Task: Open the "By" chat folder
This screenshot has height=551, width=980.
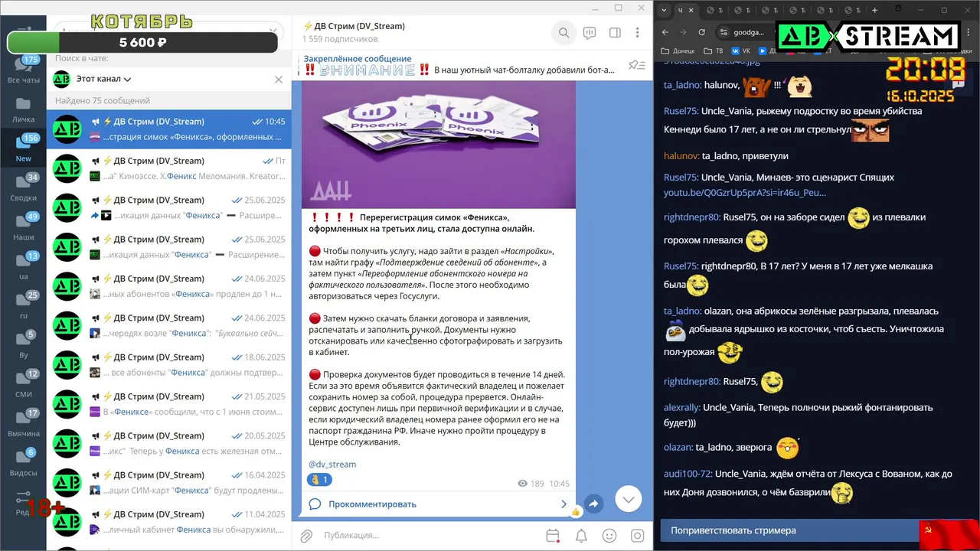Action: 24,345
